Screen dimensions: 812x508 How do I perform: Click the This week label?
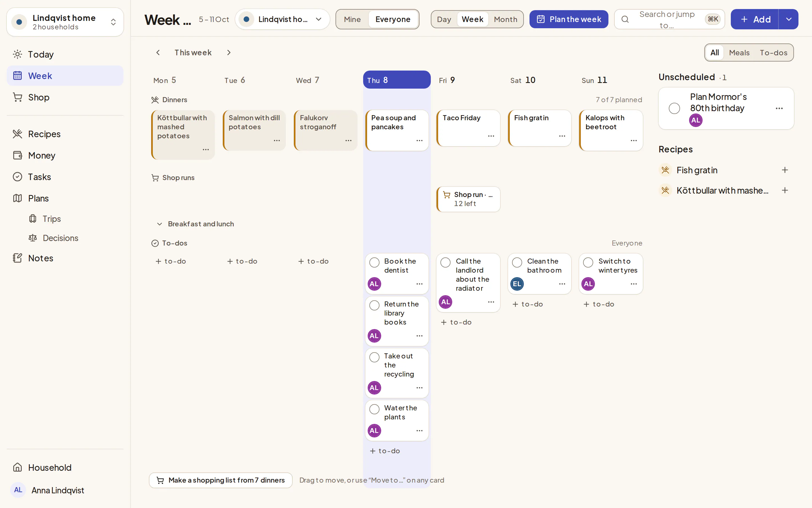click(x=193, y=52)
